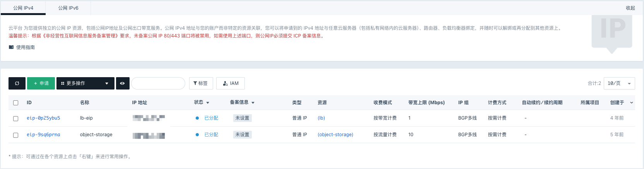Image resolution: width=644 pixels, height=169 pixels.
Task: Click the blurred IP address of object-storage
Action: 149,135
